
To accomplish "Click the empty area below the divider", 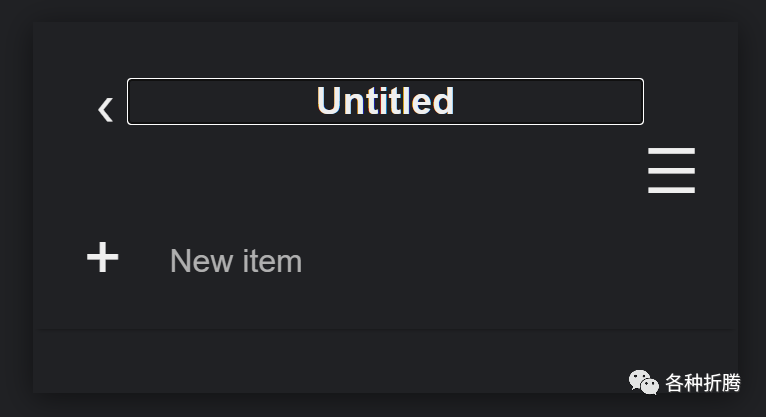I will click(x=300, y=360).
